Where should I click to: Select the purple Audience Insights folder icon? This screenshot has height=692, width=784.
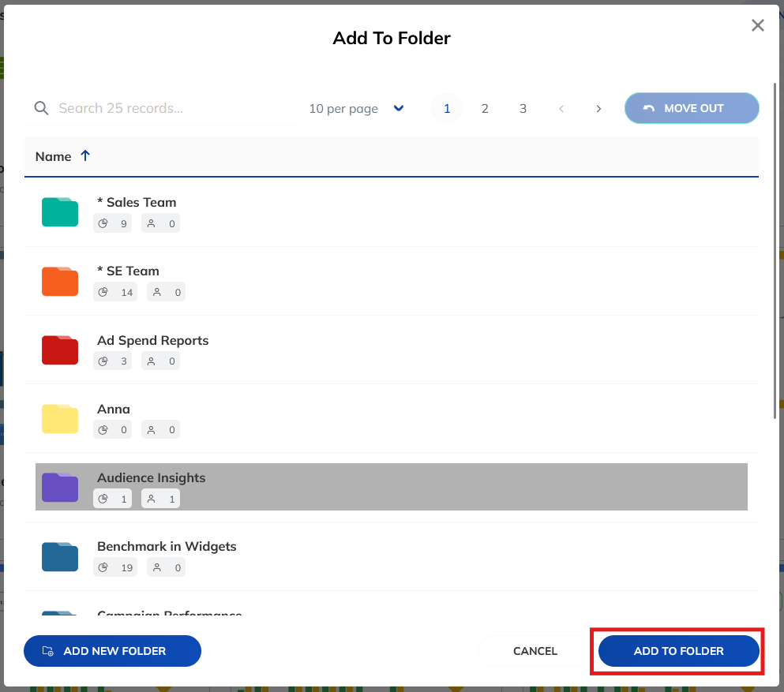[x=60, y=487]
